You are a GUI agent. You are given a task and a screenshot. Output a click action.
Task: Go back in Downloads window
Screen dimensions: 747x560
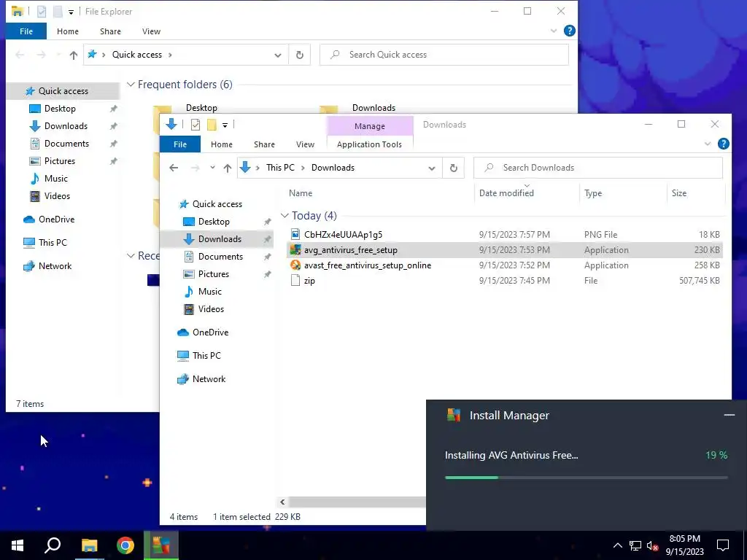pos(174,168)
